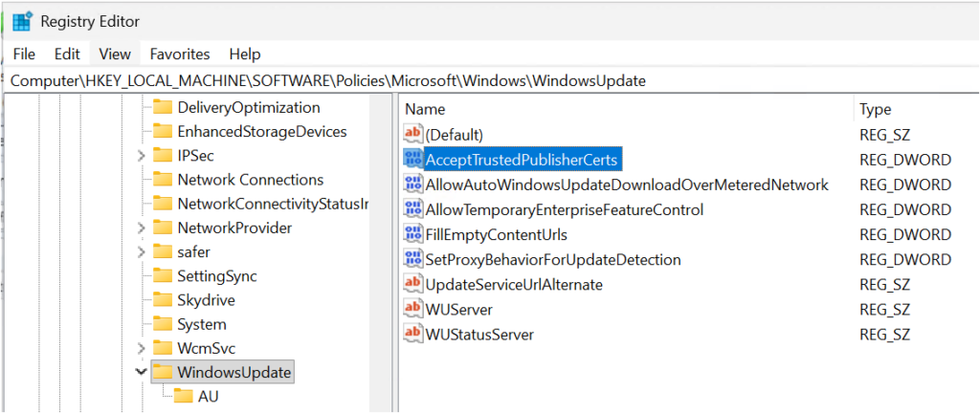
Task: Expand the WcmSvc key arrow
Action: [142, 348]
